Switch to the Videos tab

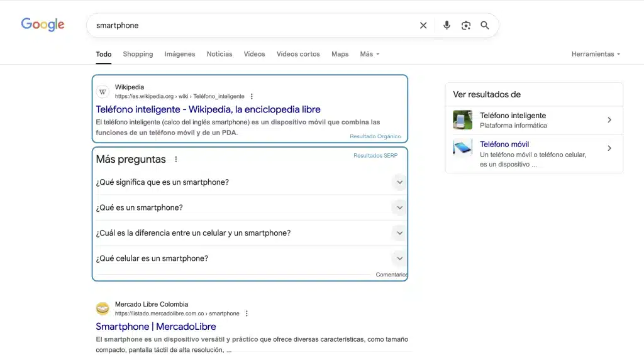pyautogui.click(x=254, y=54)
